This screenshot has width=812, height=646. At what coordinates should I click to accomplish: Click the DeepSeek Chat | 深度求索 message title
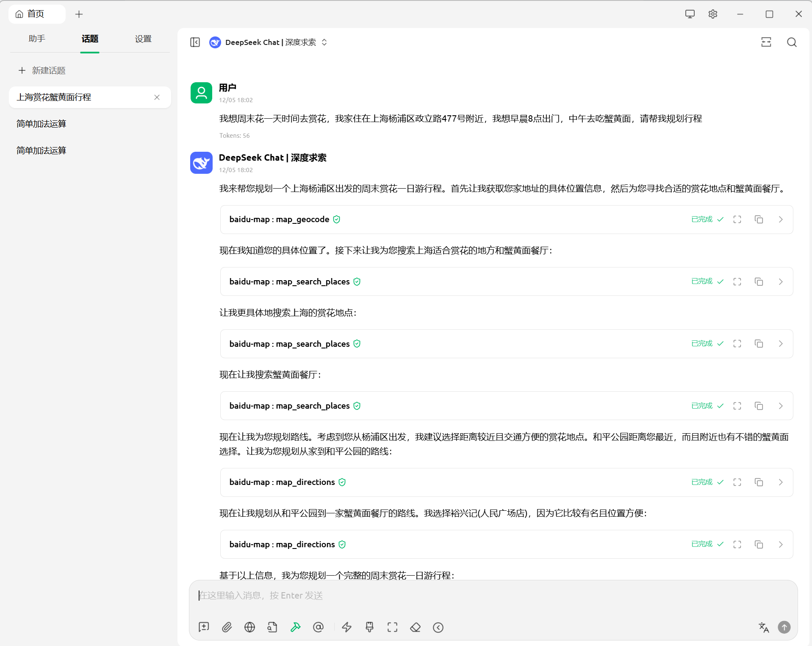coord(272,158)
